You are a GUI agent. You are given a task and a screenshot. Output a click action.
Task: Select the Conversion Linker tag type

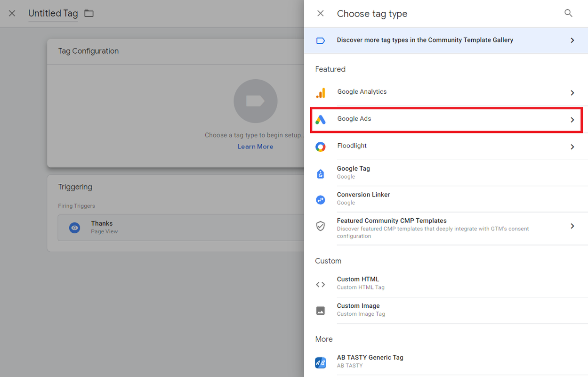point(446,199)
